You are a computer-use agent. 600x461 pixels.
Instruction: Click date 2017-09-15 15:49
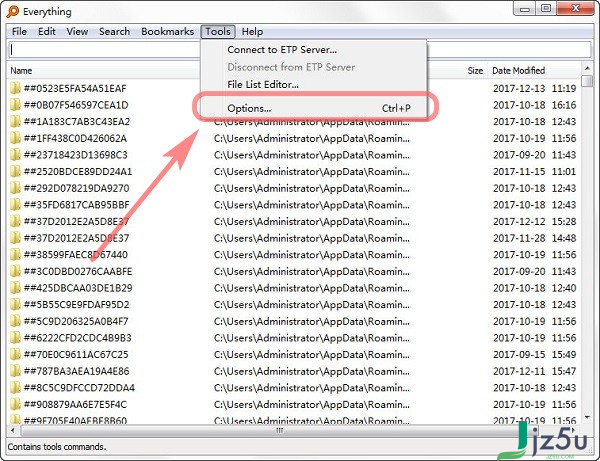[534, 354]
